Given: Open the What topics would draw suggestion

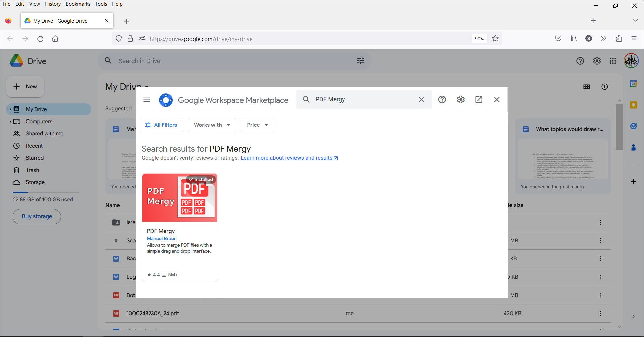Looking at the screenshot, I should pos(563,156).
